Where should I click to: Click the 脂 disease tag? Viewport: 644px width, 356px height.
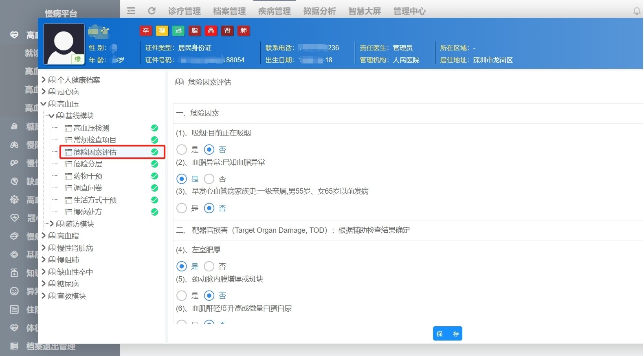click(195, 31)
